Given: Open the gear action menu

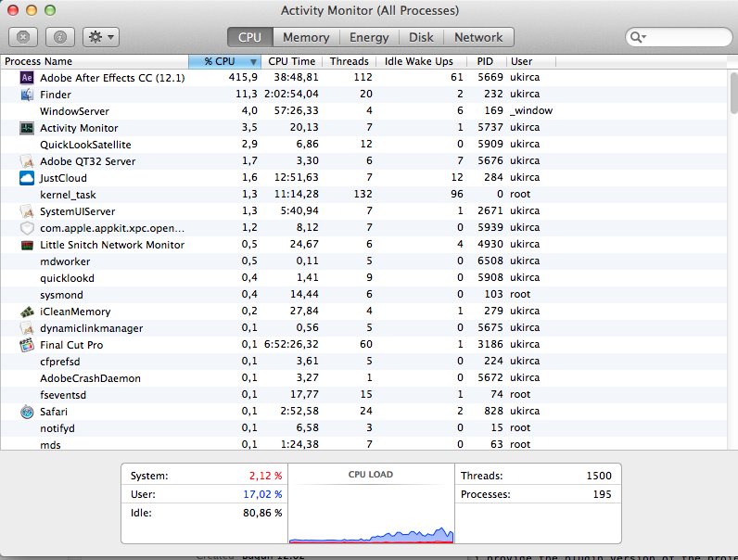Looking at the screenshot, I should pyautogui.click(x=101, y=37).
